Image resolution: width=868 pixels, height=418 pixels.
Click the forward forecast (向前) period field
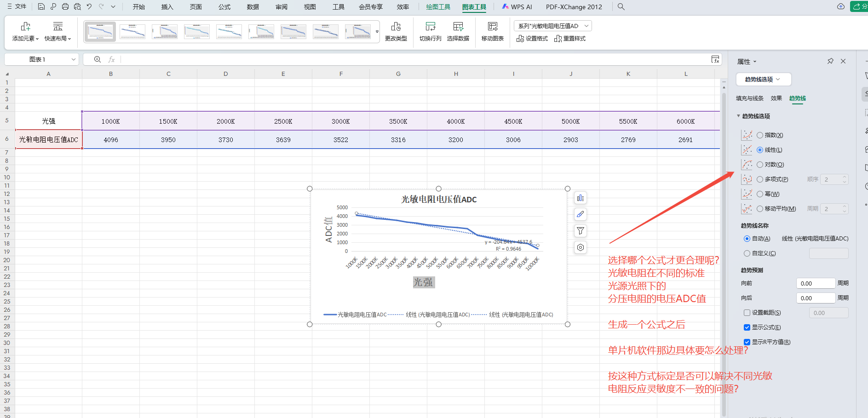click(816, 283)
